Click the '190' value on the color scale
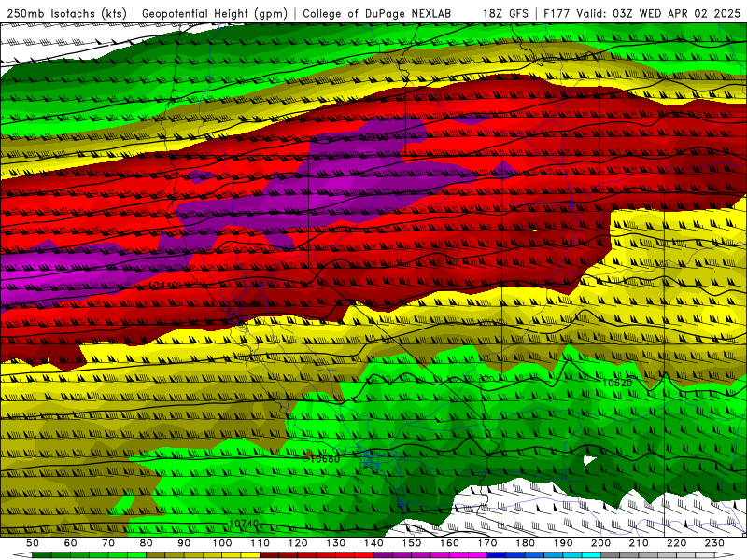The height and width of the screenshot is (560, 747). [x=563, y=543]
